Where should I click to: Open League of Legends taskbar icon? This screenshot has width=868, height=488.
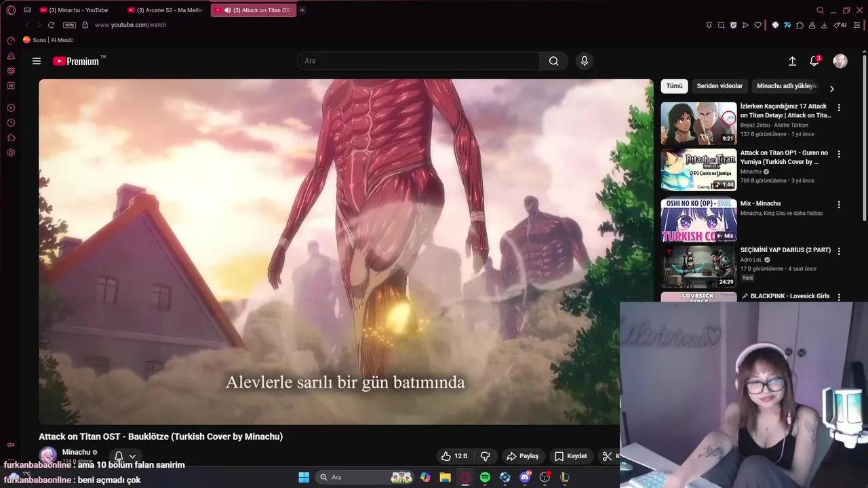tap(564, 477)
